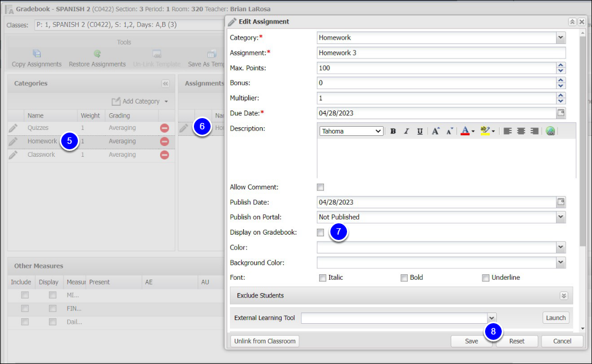Click the pencil edit icon for Quizzes
This screenshot has width=592, height=364.
click(x=13, y=128)
